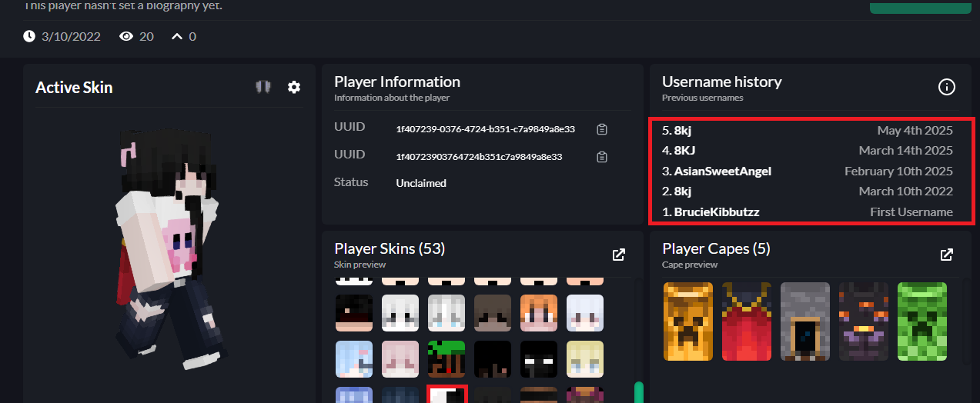Select the gray stone portal cape

pos(805,321)
